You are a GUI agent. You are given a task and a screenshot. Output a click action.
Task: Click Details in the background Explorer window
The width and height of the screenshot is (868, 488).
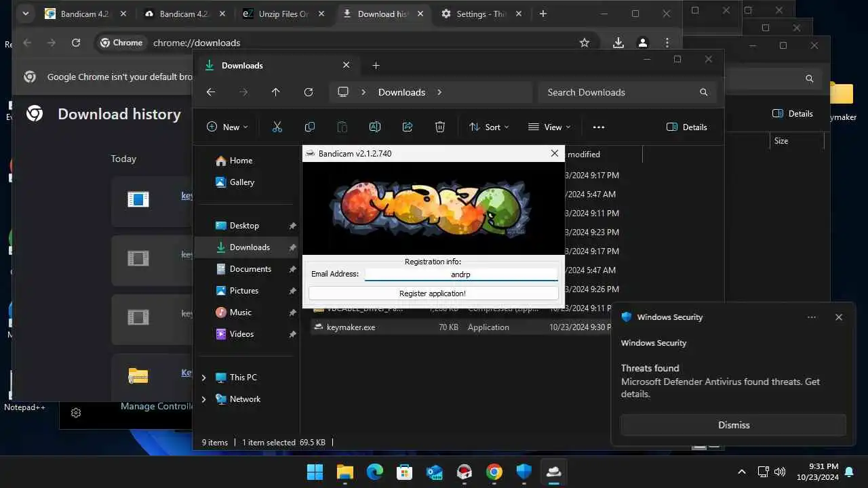click(792, 113)
